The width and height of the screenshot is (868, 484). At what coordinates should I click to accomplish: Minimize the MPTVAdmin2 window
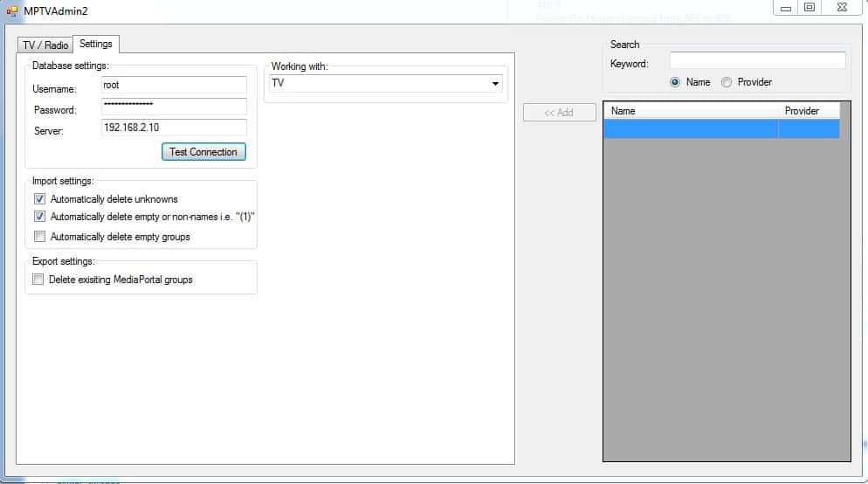pos(786,8)
